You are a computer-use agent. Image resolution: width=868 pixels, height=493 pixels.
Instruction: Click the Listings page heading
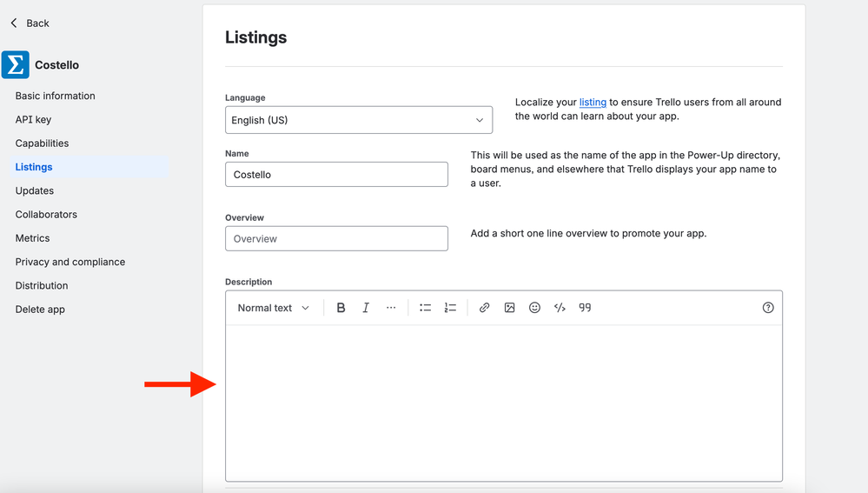tap(255, 37)
